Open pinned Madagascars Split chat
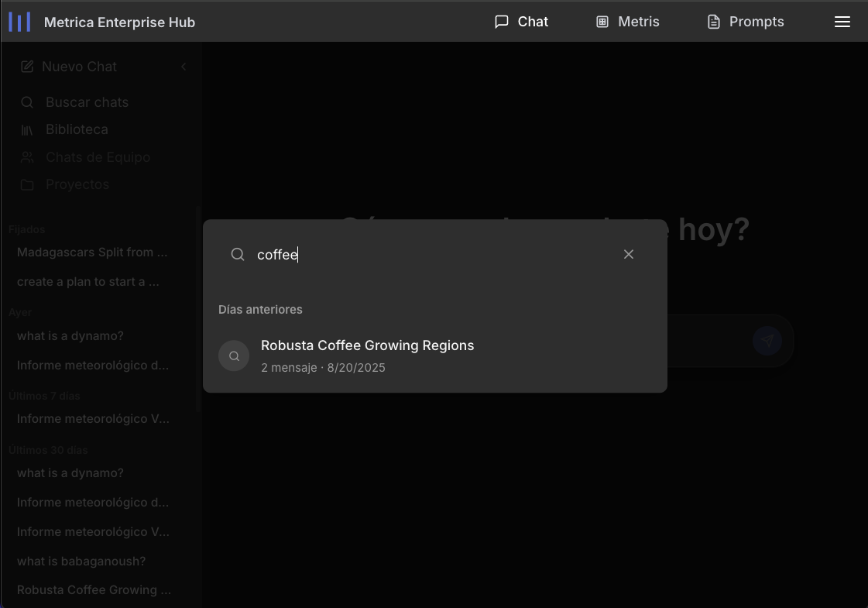 tap(92, 252)
